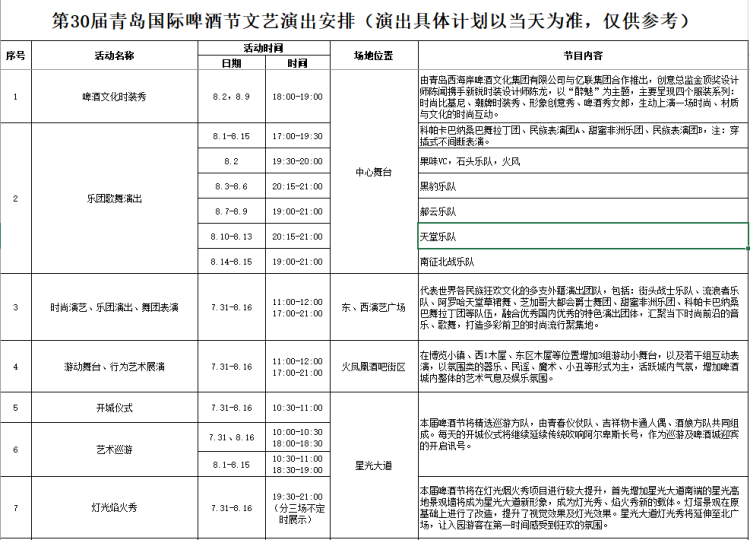Screen dimensions: 750x540
Task: Click the 8.1-8.15 date in the 17:00-19:30 row
Action: [232, 136]
